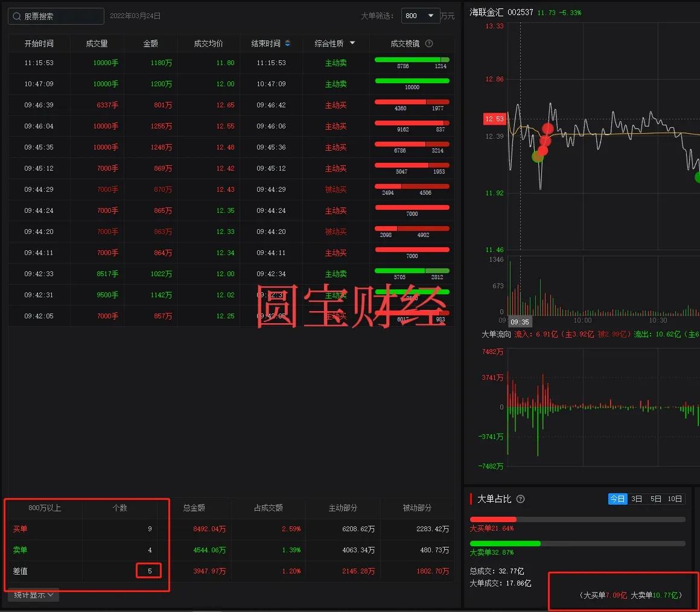
Task: Open the 成交棱镜 help question-mark icon
Action: point(428,43)
